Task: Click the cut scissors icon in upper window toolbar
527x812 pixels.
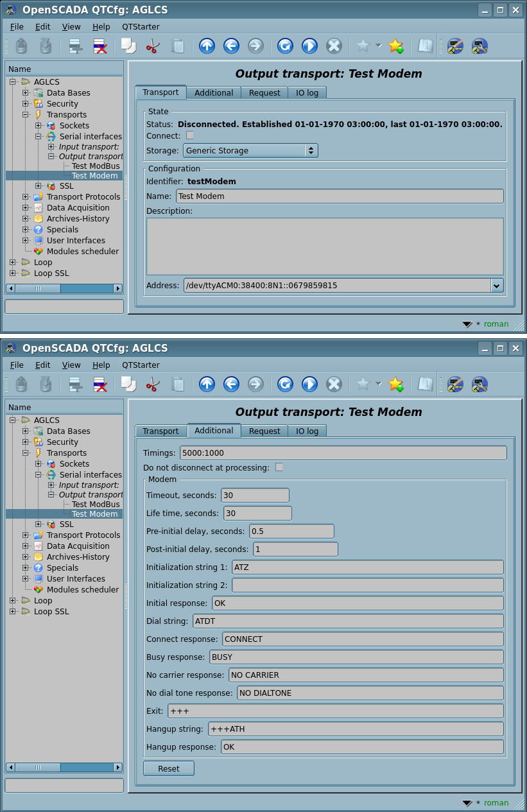Action: click(x=153, y=46)
